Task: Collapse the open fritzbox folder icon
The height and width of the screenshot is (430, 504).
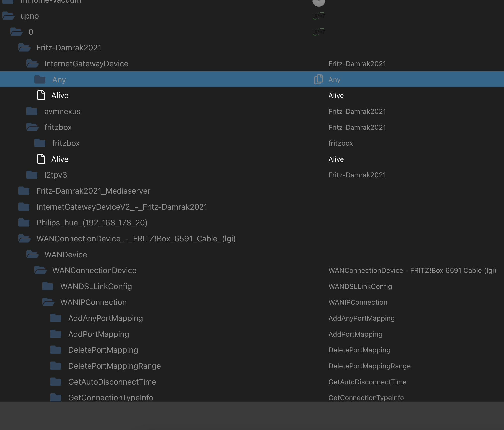Action: click(33, 127)
